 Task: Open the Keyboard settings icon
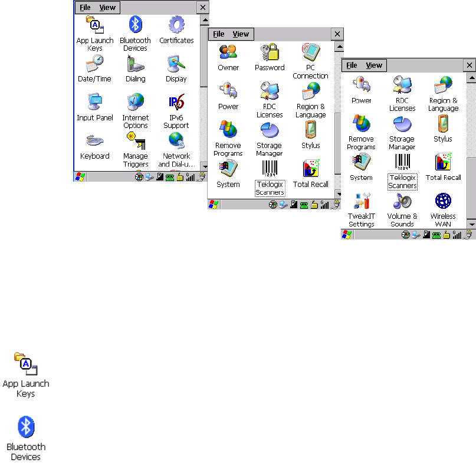(95, 146)
